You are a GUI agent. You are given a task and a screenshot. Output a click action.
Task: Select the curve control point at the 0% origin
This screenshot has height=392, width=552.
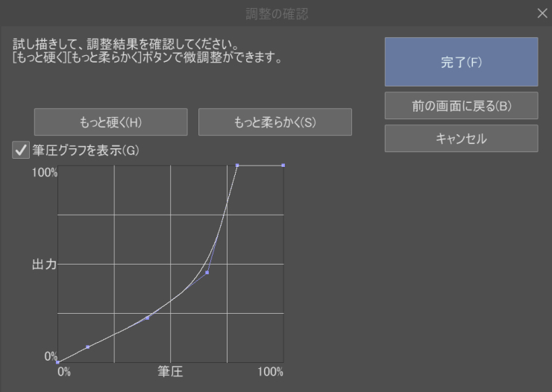57,362
